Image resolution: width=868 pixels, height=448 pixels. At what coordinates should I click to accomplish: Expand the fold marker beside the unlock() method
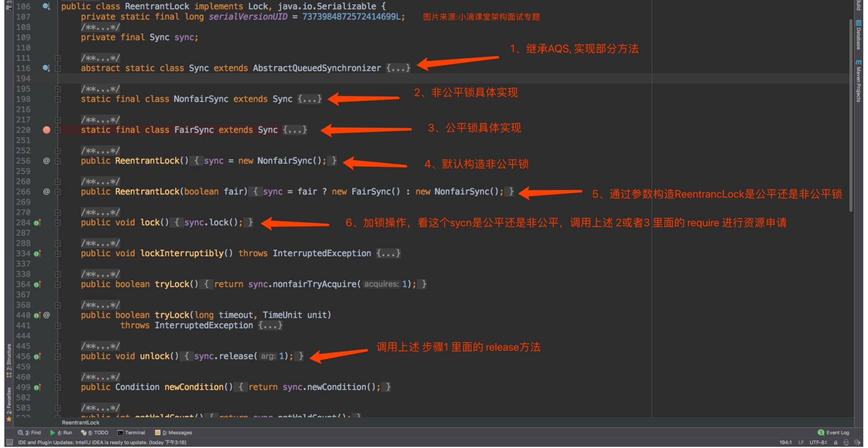click(x=58, y=356)
